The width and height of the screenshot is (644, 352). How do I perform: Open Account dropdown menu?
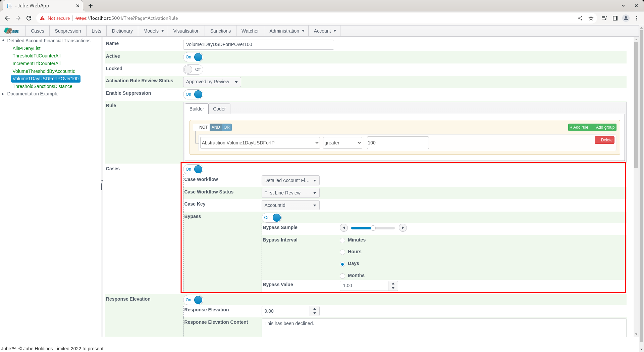pyautogui.click(x=325, y=31)
